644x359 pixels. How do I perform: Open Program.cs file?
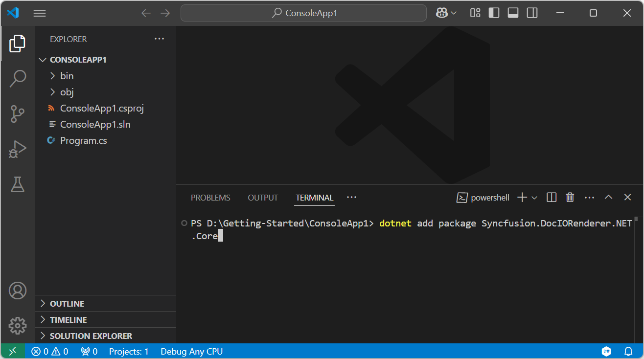click(106, 140)
